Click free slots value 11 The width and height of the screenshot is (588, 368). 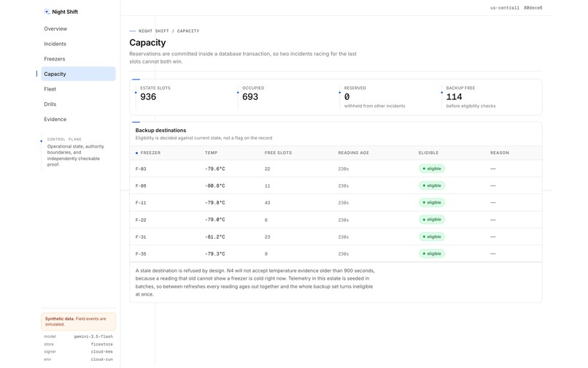[x=267, y=185]
